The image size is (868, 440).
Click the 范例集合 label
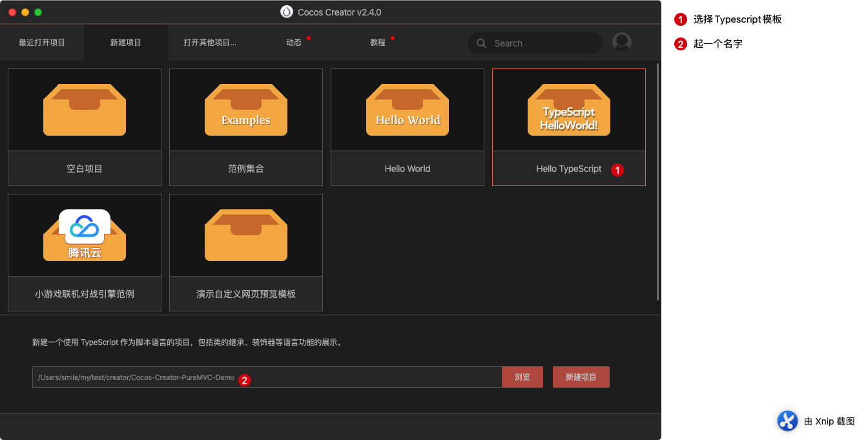(x=246, y=169)
